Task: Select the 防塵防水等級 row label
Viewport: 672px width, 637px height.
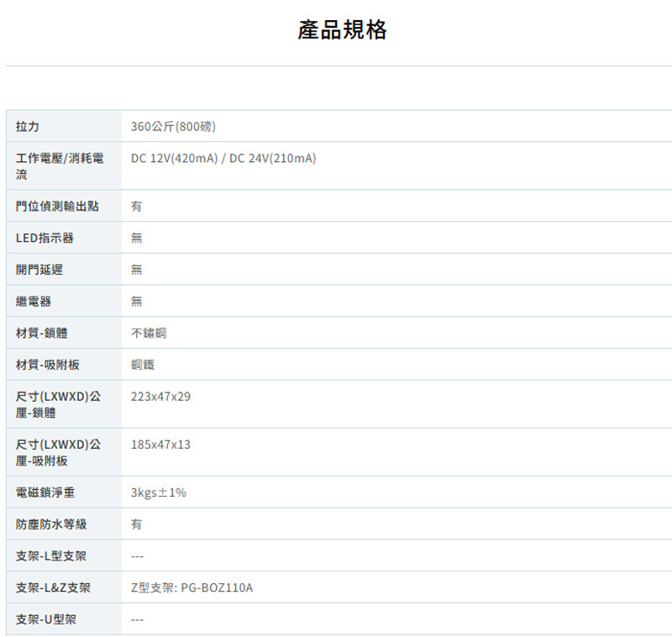Action: (51, 524)
